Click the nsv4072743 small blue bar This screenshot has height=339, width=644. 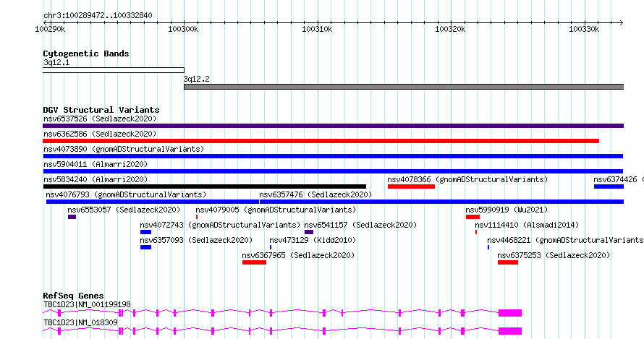coord(145,232)
